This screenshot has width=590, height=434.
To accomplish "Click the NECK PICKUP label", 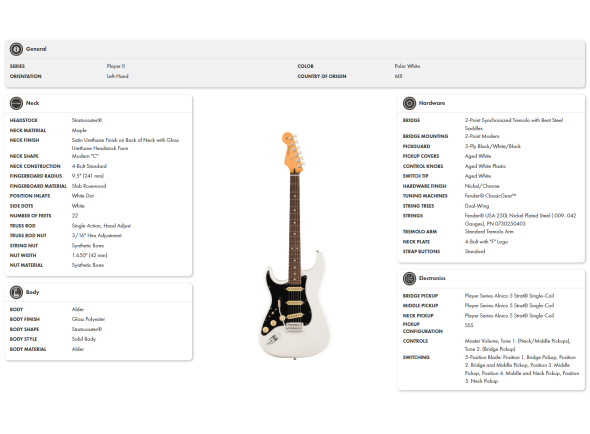I will point(418,316).
